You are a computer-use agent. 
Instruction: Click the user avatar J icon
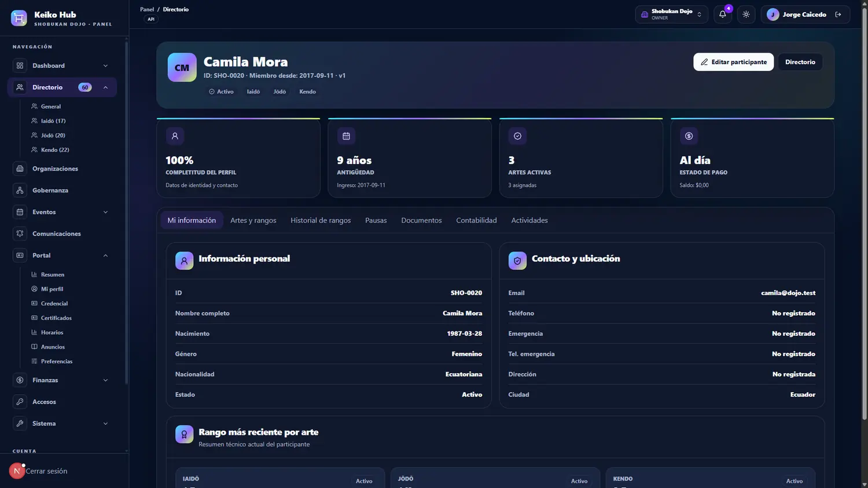coord(773,14)
